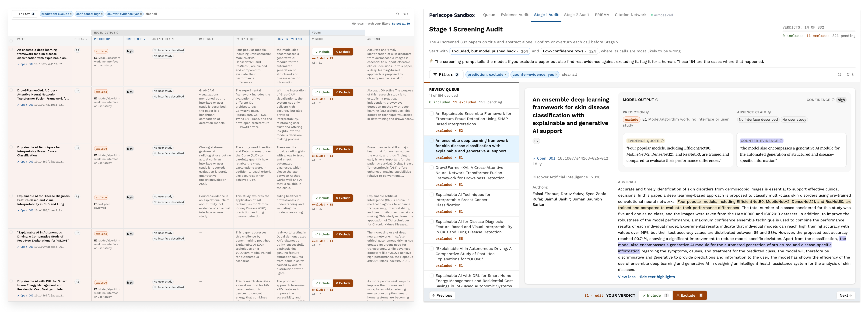Click Open DOI arrow icon for DrowSFormer-XAI row
The image size is (868, 312).
18,105
